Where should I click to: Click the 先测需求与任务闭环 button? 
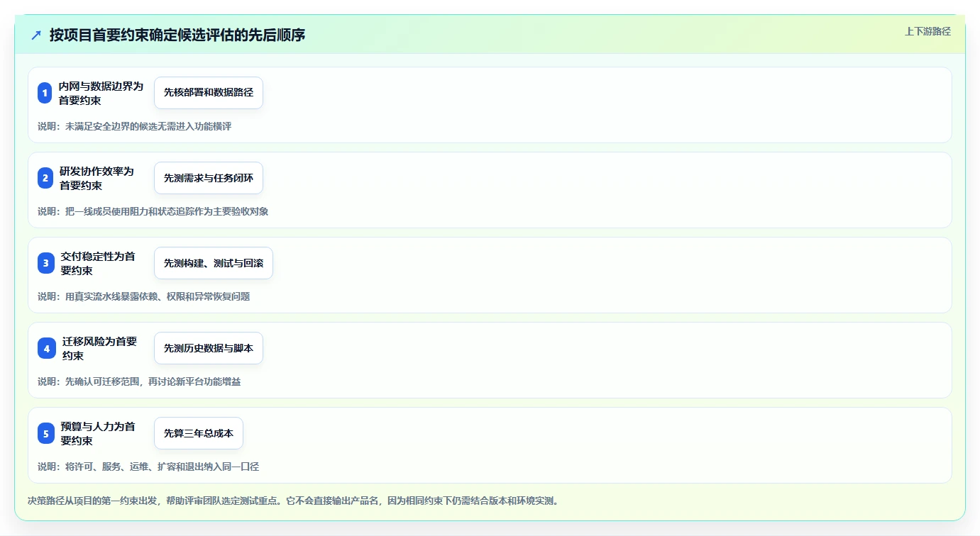[x=209, y=178]
